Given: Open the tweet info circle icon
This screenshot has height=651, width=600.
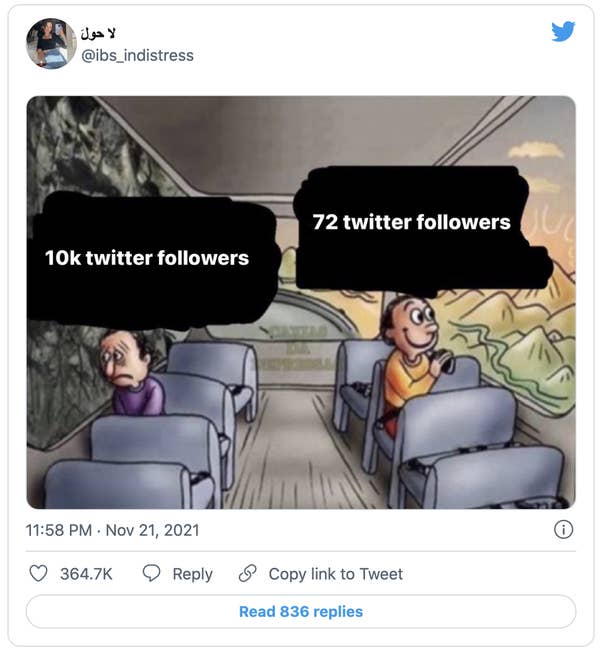Looking at the screenshot, I should 563,530.
